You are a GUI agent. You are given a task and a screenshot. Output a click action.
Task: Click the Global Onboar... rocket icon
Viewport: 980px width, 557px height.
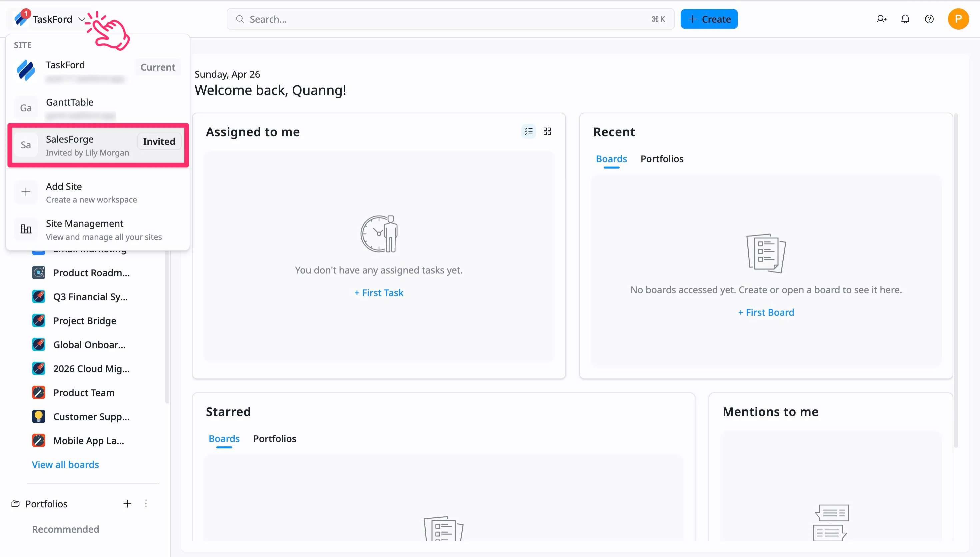coord(39,345)
